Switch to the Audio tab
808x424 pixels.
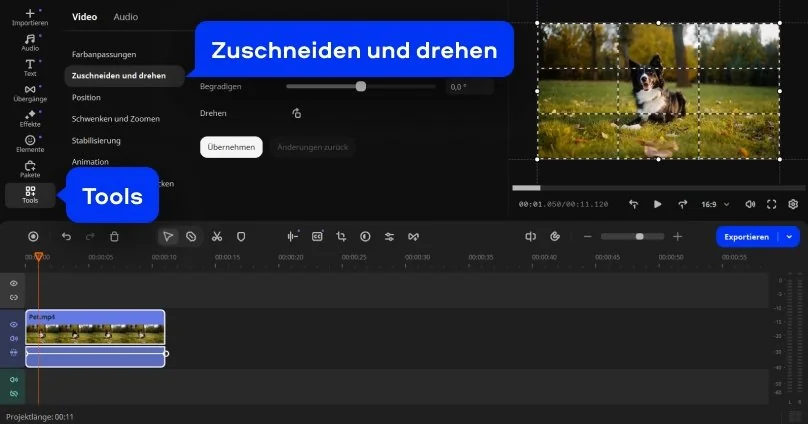coord(126,17)
